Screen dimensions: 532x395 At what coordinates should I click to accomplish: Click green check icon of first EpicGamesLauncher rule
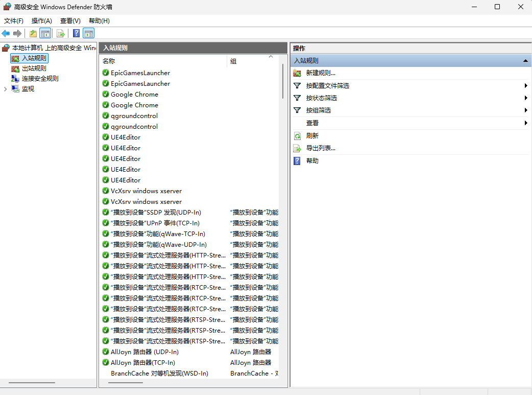tap(106, 73)
